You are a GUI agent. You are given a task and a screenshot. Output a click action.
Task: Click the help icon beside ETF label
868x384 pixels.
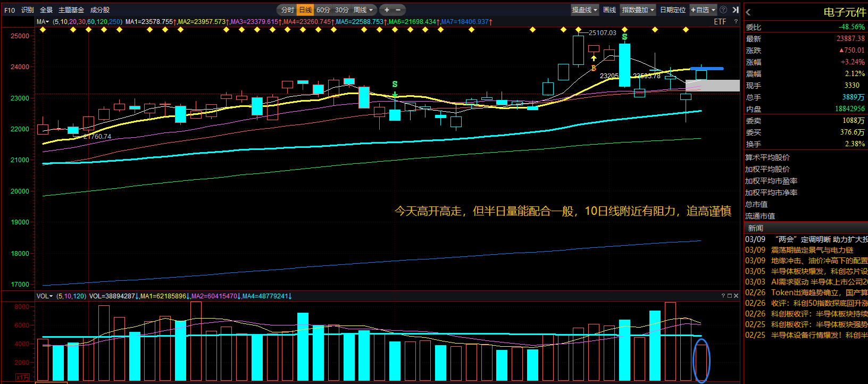(736, 22)
